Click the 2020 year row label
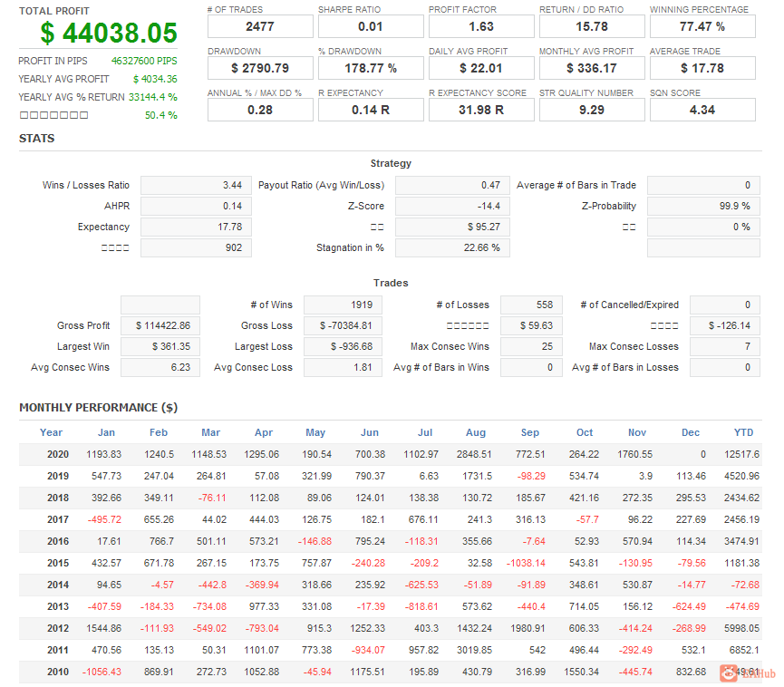Screen dimensions: 784x687 click(x=58, y=454)
